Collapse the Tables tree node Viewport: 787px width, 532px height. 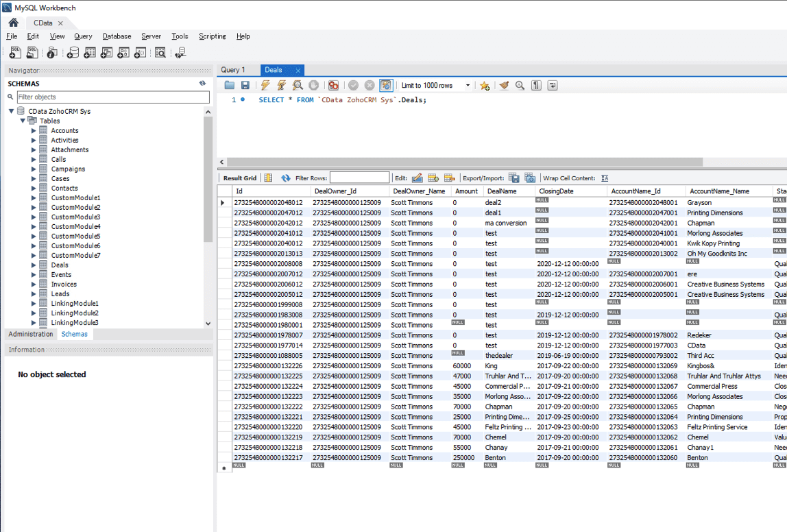pos(23,121)
